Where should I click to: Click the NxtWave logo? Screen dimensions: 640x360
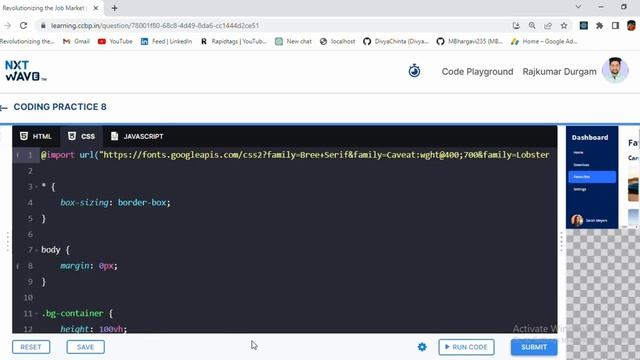point(25,71)
